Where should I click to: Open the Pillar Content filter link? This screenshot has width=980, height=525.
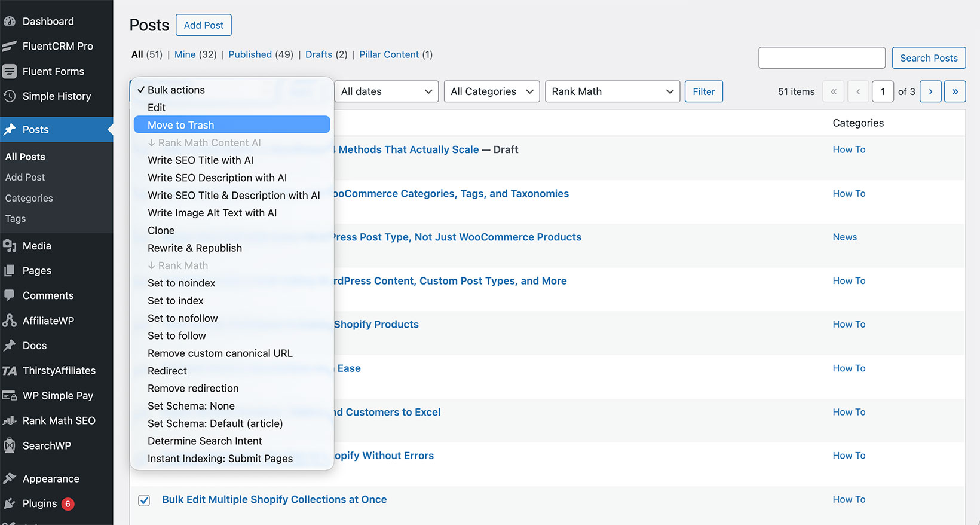coord(389,54)
